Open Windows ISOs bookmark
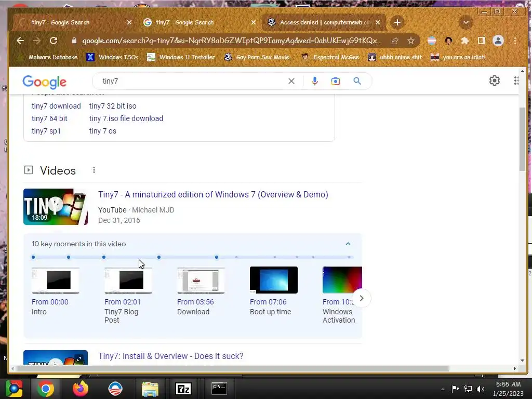Screen dimensions: 532x399 point(113,57)
